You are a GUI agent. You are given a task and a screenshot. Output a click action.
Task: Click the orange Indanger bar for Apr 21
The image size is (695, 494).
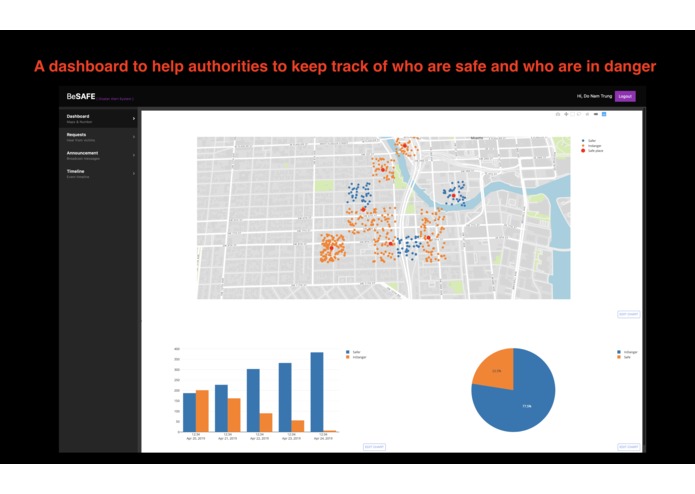(234, 415)
